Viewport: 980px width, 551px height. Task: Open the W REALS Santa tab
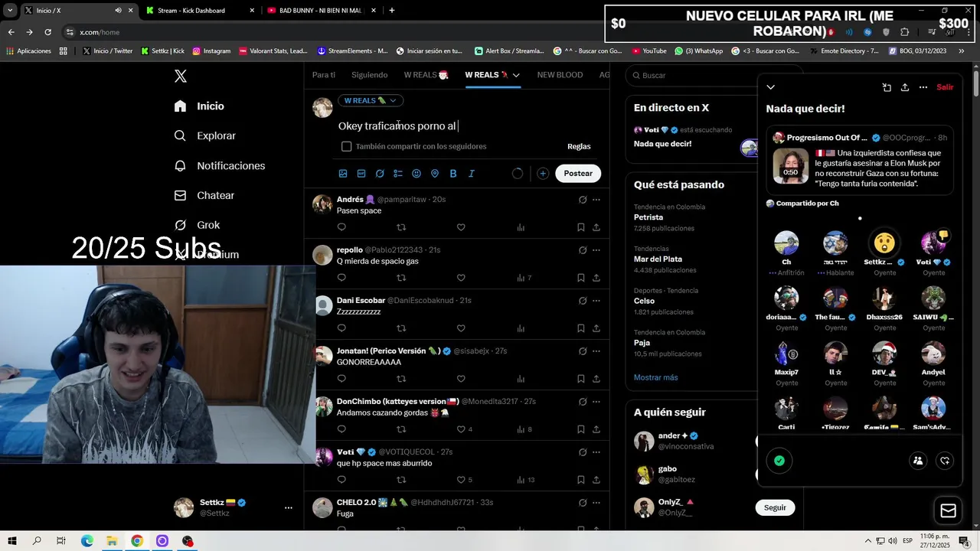click(426, 75)
